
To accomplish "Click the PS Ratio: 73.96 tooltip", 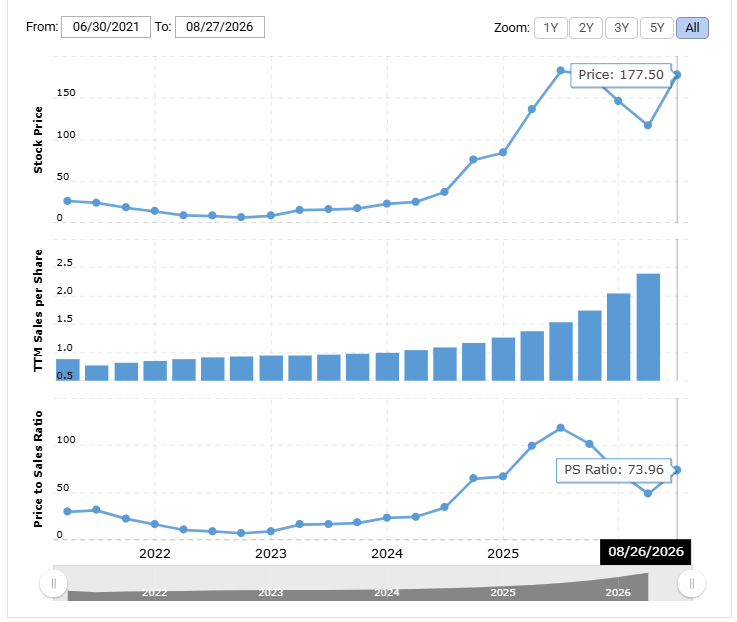I will pos(614,470).
